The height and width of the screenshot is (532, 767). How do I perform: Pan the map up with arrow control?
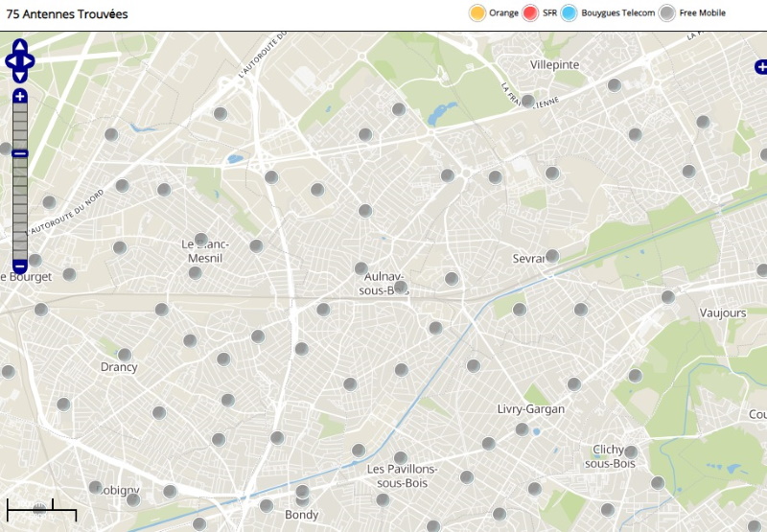[x=20, y=45]
